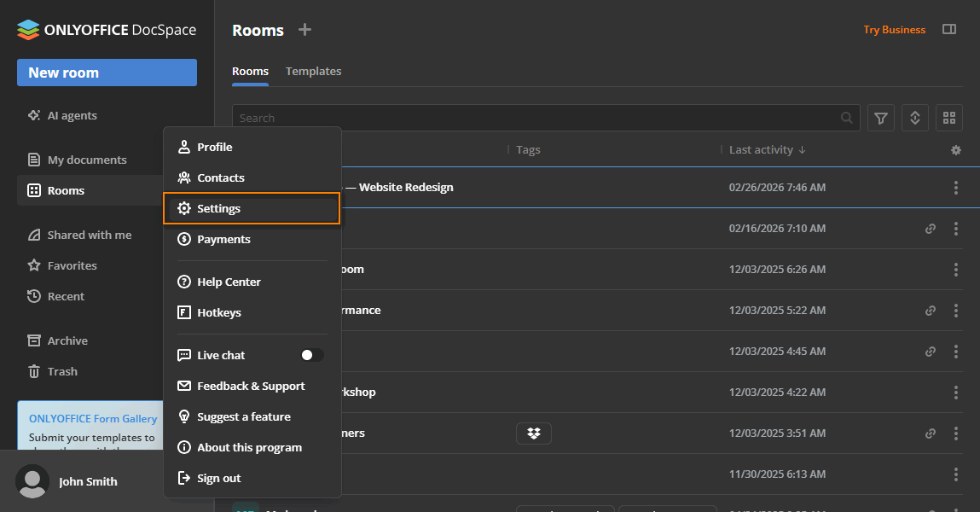
Task: Switch rooms list to grid view
Action: pos(948,117)
